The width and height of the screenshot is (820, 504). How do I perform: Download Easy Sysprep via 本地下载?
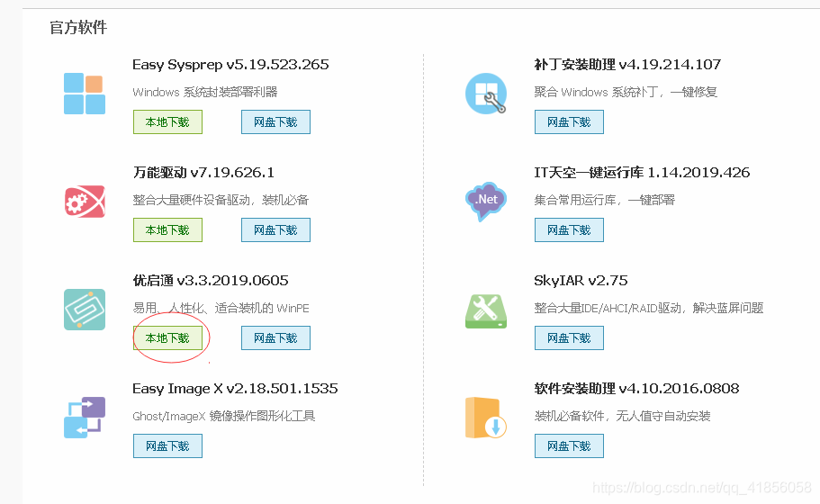[x=167, y=121]
